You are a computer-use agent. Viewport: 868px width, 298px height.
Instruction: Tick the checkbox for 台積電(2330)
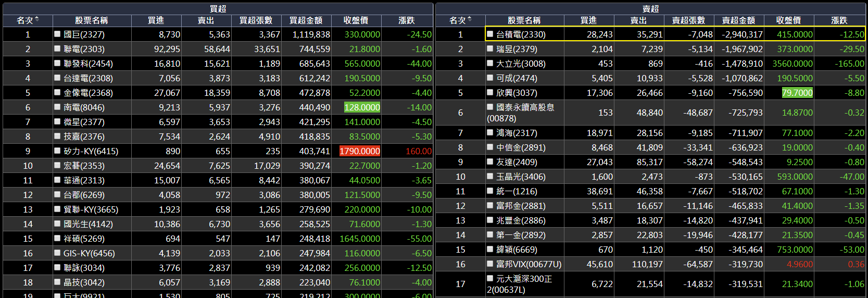point(490,34)
